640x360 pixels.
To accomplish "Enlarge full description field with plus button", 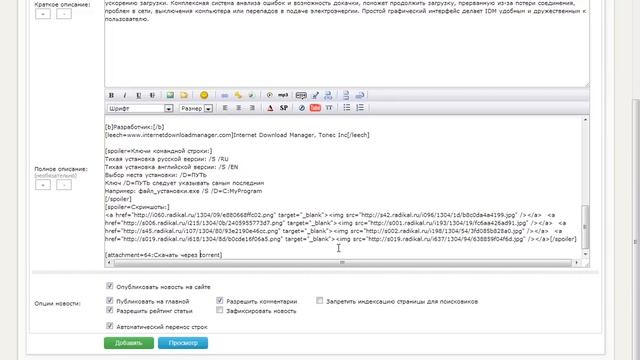I will (43, 185).
